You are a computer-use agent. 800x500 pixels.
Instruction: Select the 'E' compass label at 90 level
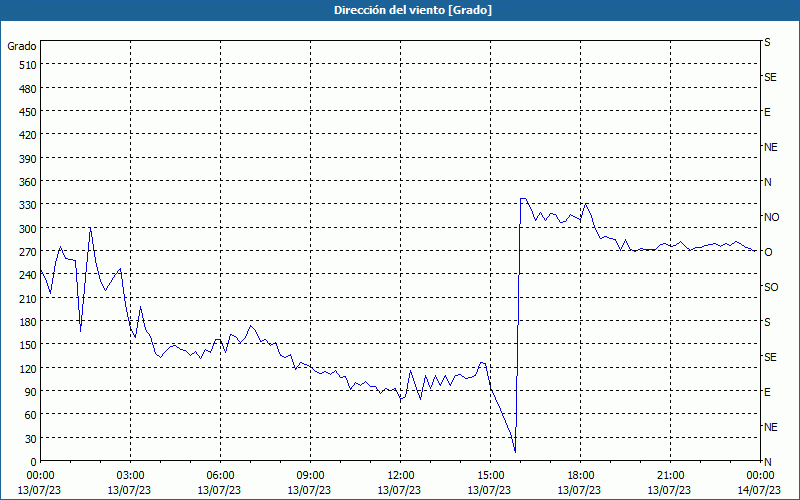[x=767, y=392]
